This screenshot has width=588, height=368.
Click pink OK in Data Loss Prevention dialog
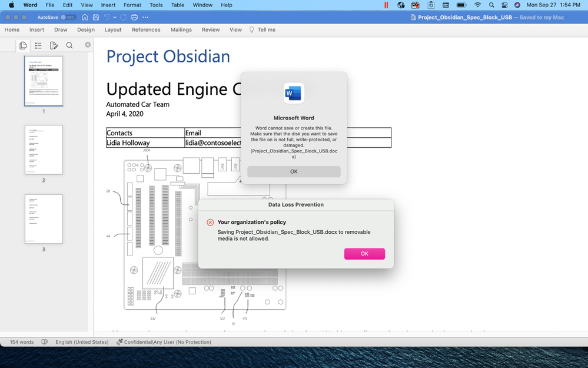(x=364, y=254)
